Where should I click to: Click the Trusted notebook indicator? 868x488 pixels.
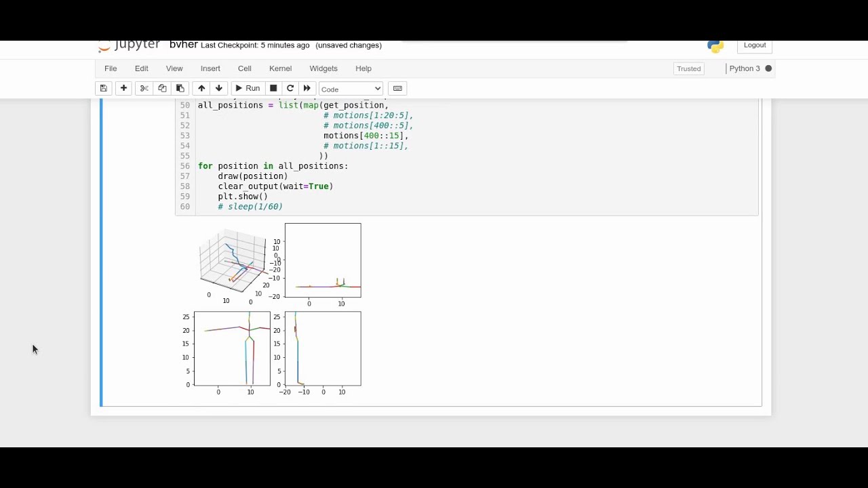tap(688, 68)
